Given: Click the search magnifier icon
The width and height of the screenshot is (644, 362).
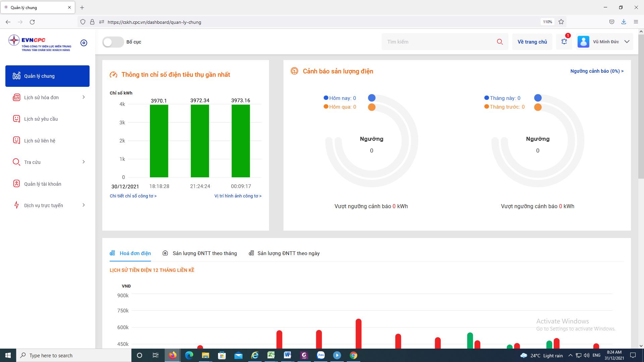Looking at the screenshot, I should point(500,42).
